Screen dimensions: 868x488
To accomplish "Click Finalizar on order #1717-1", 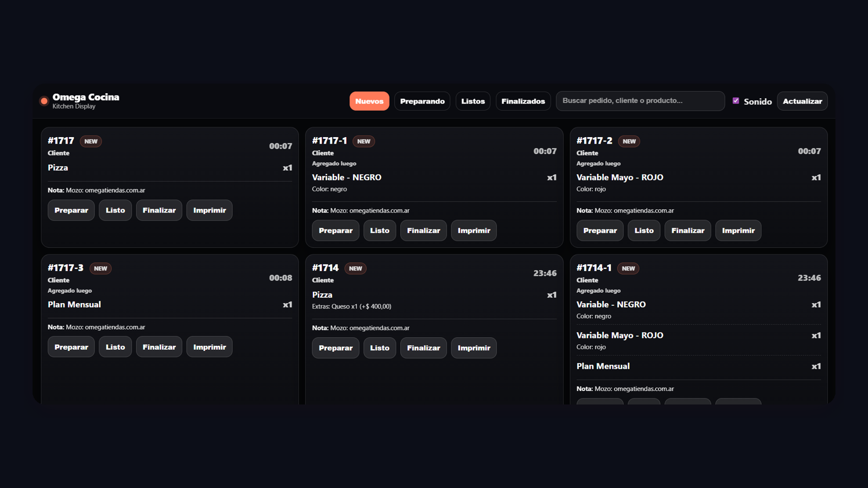I will [423, 230].
